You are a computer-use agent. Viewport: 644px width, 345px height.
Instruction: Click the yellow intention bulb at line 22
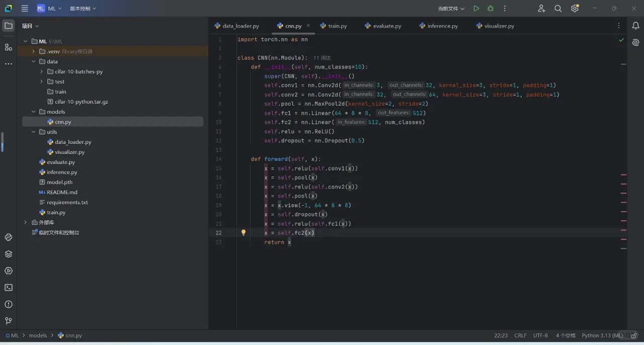tap(244, 233)
